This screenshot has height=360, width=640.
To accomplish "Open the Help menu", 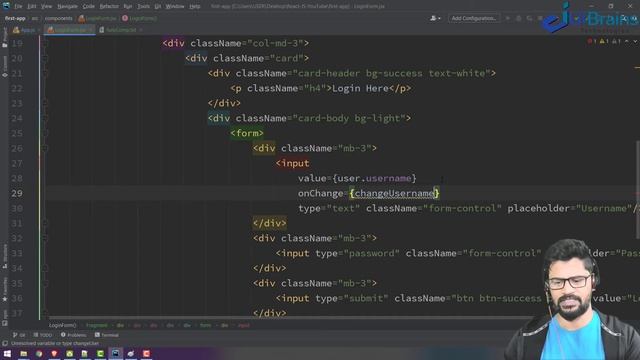I will 195,6.
